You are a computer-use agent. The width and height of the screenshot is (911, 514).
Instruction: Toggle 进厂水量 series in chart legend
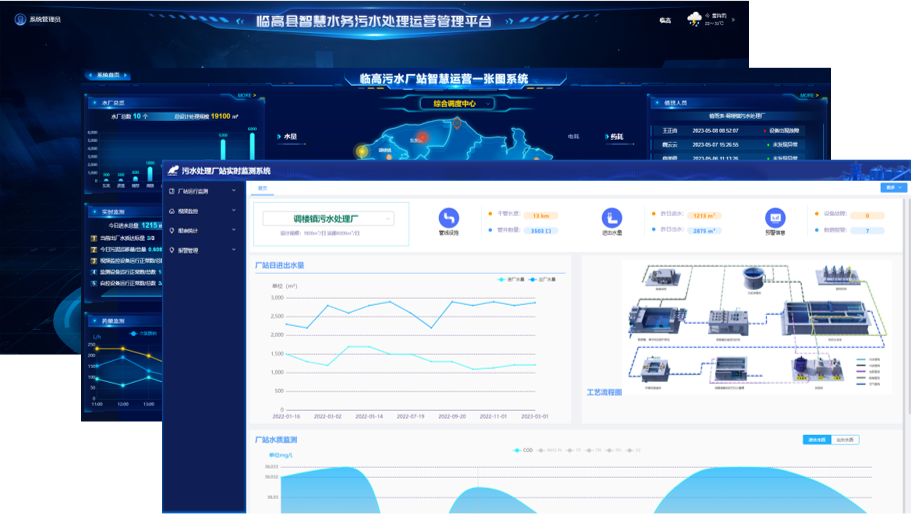(511, 279)
